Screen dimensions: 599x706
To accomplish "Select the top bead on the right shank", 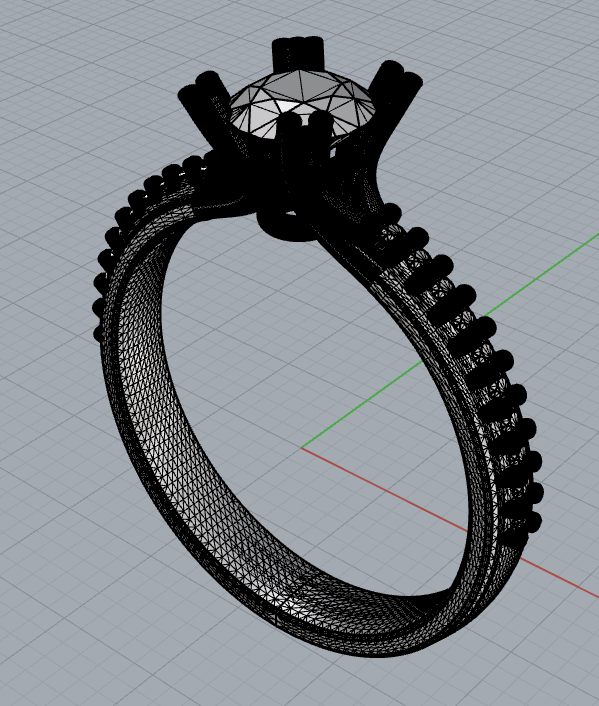I will coord(391,213).
